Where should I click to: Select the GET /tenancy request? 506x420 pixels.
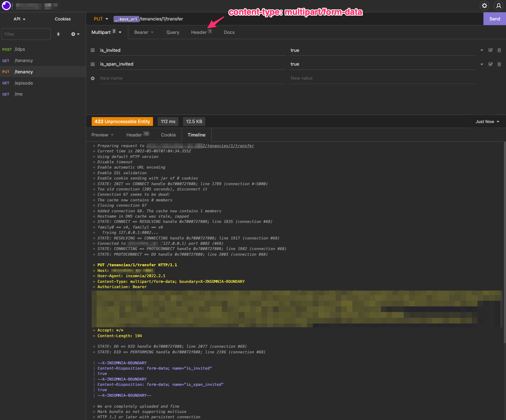(43, 61)
